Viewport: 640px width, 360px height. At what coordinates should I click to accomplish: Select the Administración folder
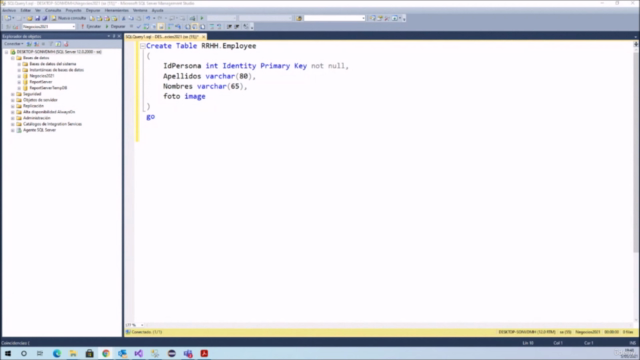pos(36,118)
